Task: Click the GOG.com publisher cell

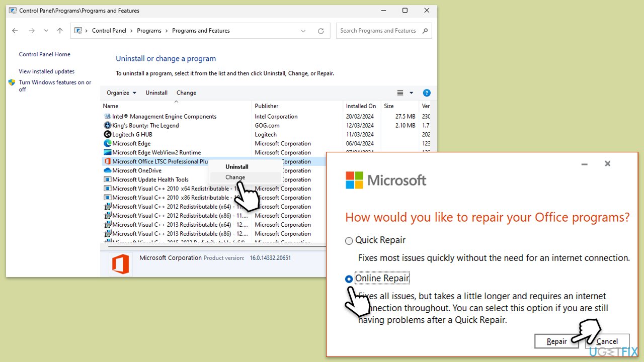Action: (x=267, y=125)
